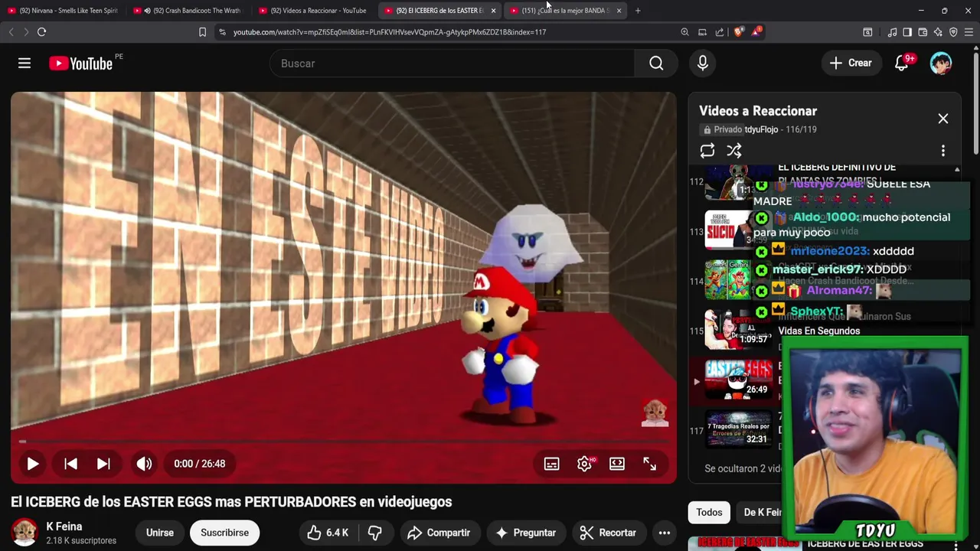Open the K Feina channel avatar
Image resolution: width=980 pixels, height=551 pixels.
pos(24,533)
